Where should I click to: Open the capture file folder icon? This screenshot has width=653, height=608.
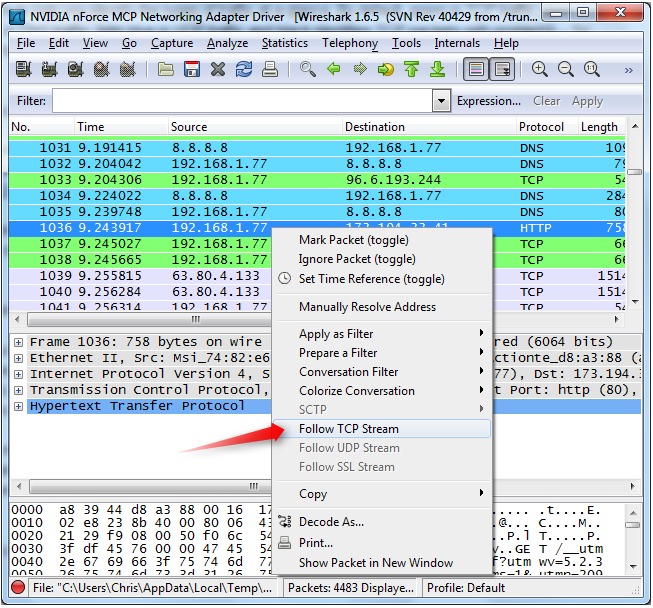(x=166, y=70)
